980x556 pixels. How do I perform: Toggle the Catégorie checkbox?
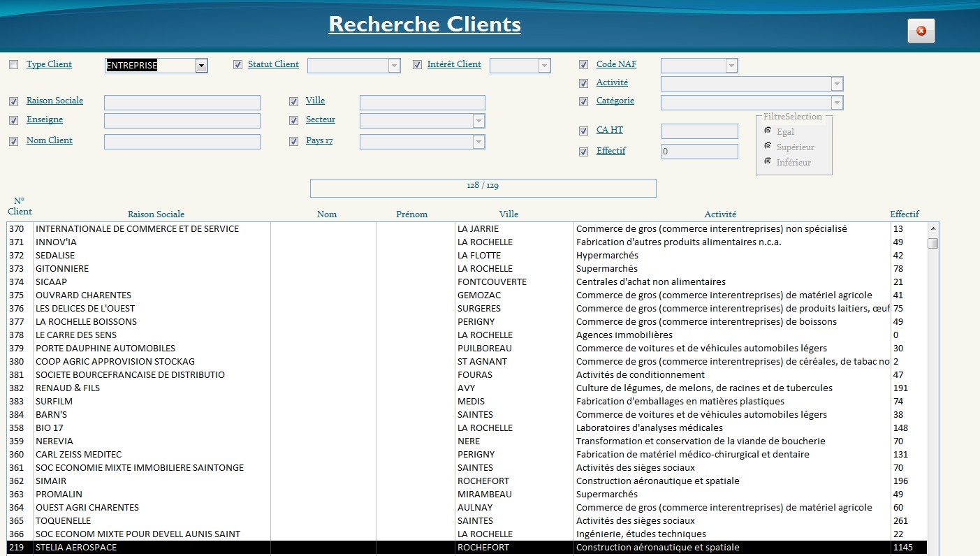(x=584, y=102)
